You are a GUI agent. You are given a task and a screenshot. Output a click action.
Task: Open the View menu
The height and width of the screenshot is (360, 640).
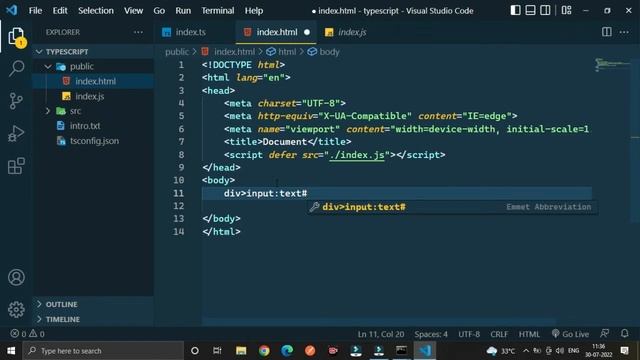point(133,11)
